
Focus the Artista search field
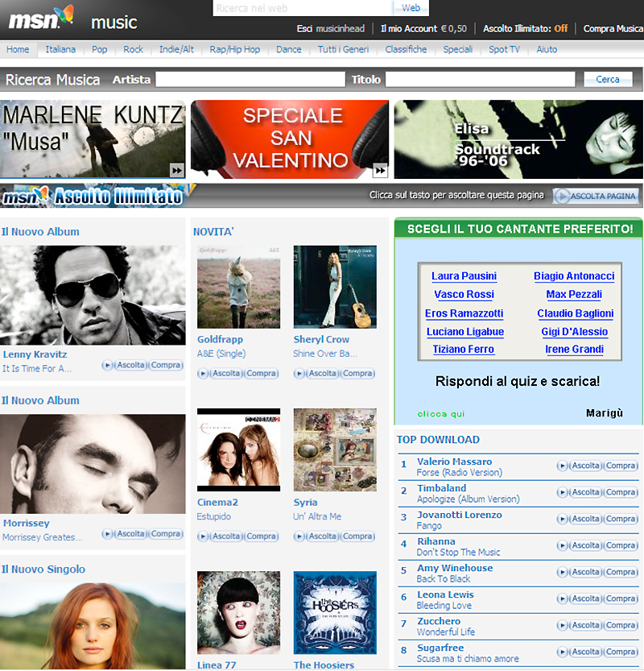click(250, 79)
